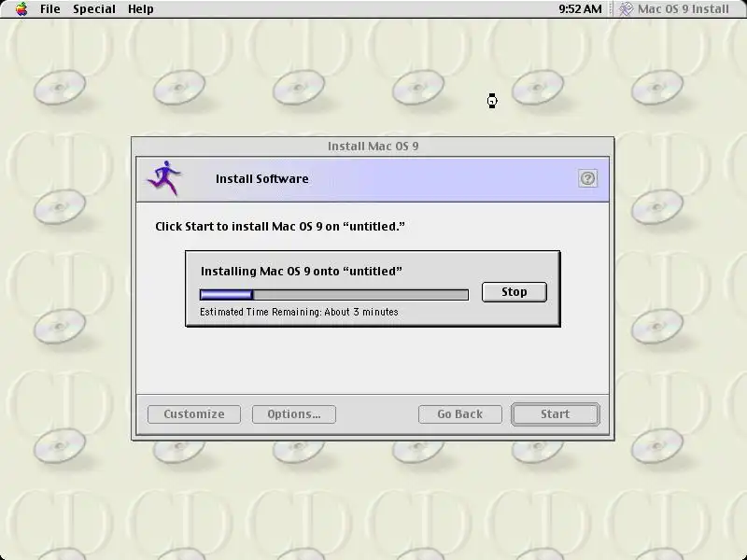Click the Go Back button

coord(459,414)
